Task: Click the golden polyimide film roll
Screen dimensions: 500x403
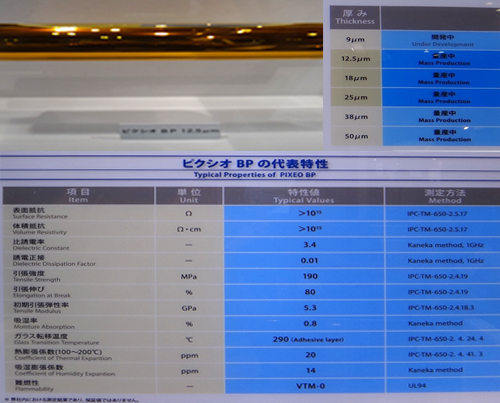Action: (x=161, y=42)
